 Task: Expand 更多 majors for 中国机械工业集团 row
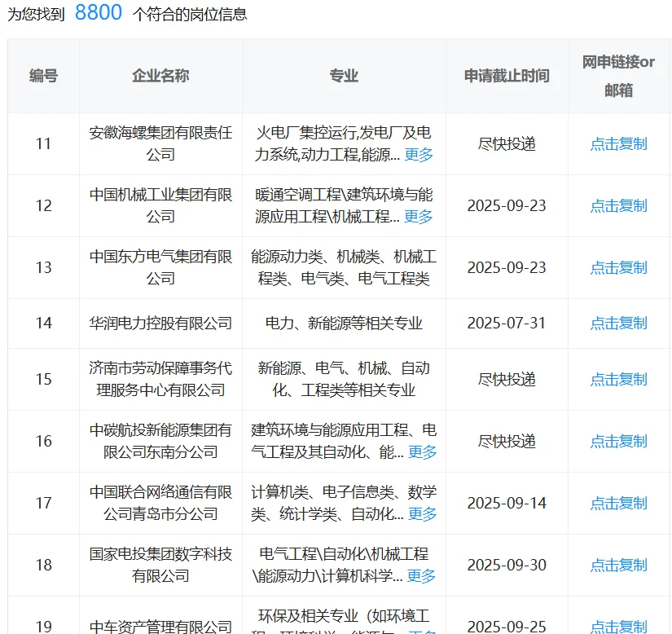point(419,217)
